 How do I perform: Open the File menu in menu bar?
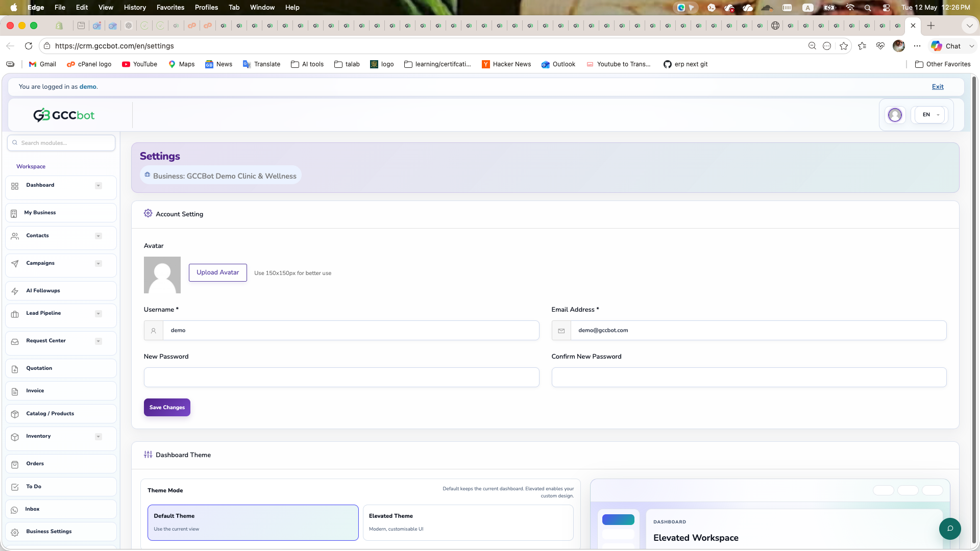tap(60, 8)
